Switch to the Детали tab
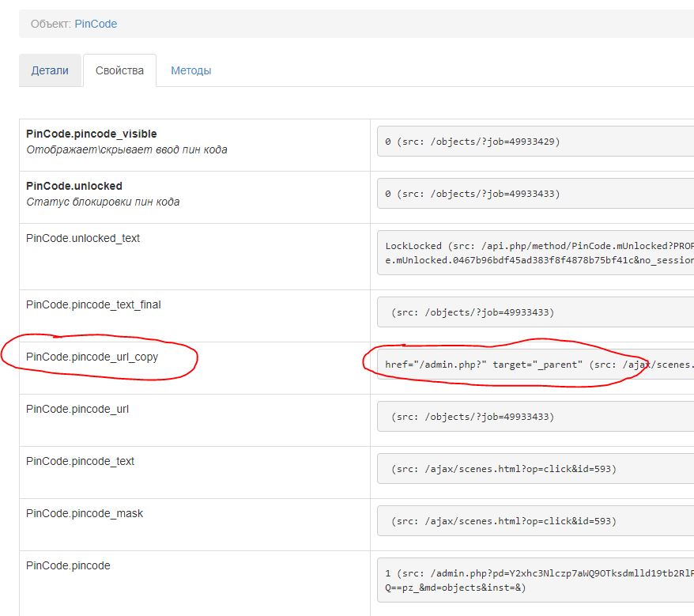 pyautogui.click(x=50, y=70)
